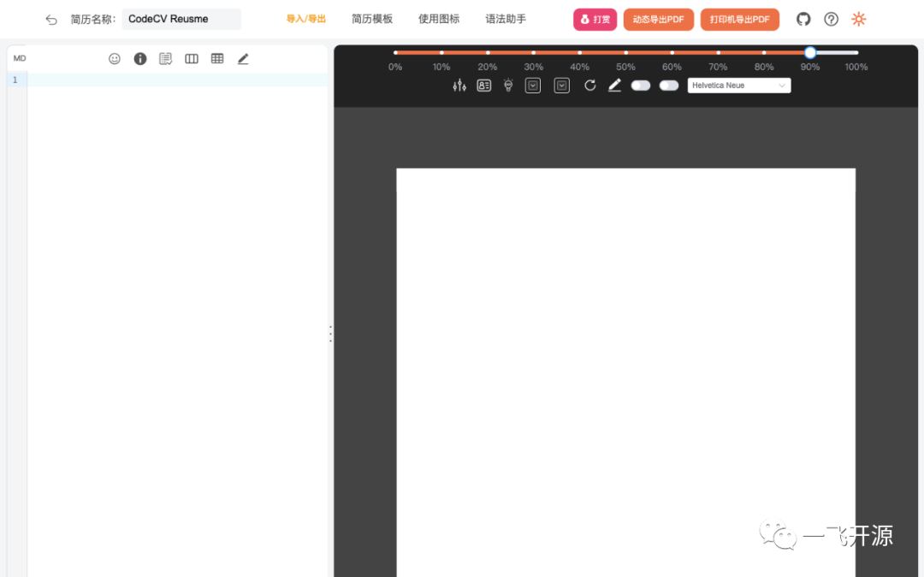The height and width of the screenshot is (577, 924).
Task: Insert a table using the table icon
Action: (216, 58)
